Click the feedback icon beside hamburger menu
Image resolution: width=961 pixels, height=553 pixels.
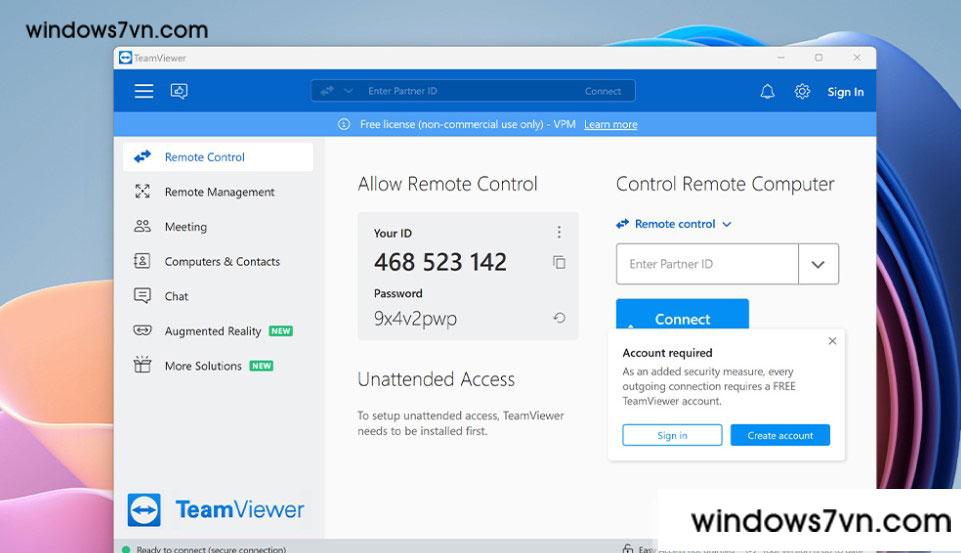[179, 91]
